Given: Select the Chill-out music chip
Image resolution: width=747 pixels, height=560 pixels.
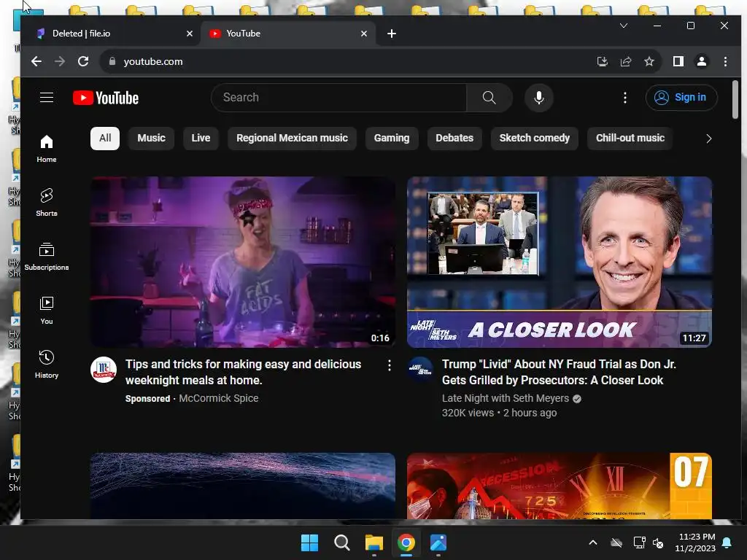Looking at the screenshot, I should coord(630,138).
